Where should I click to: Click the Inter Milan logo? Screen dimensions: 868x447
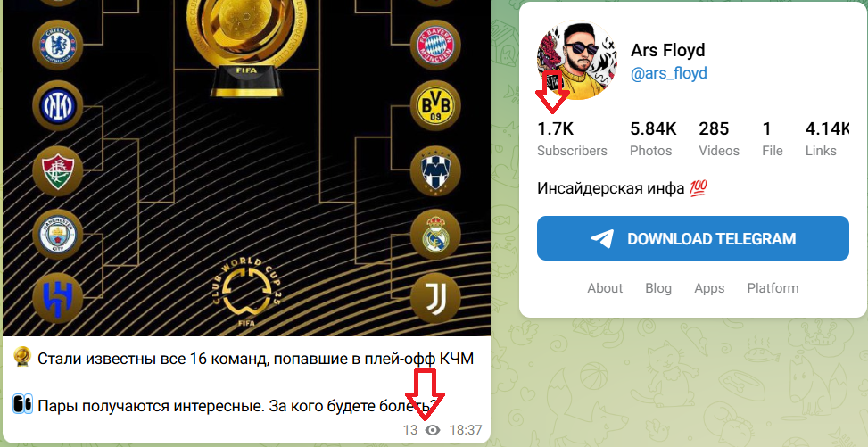click(x=58, y=105)
